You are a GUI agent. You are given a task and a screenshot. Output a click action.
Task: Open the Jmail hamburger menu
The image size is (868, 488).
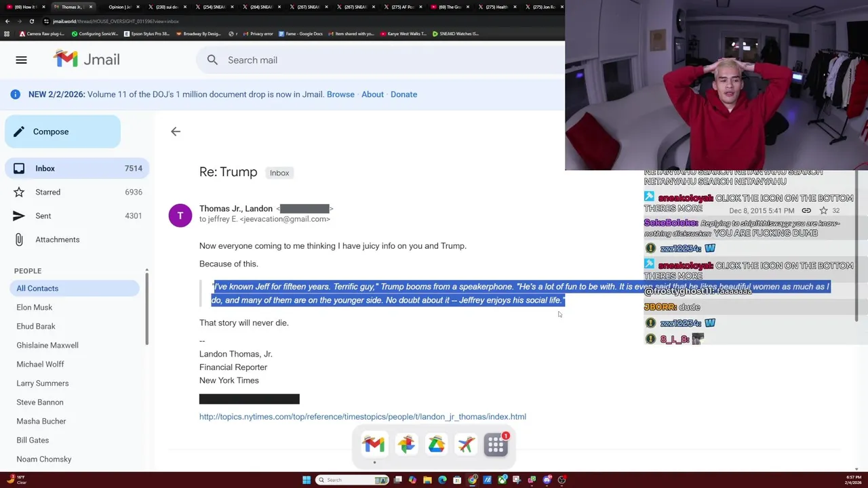(21, 60)
